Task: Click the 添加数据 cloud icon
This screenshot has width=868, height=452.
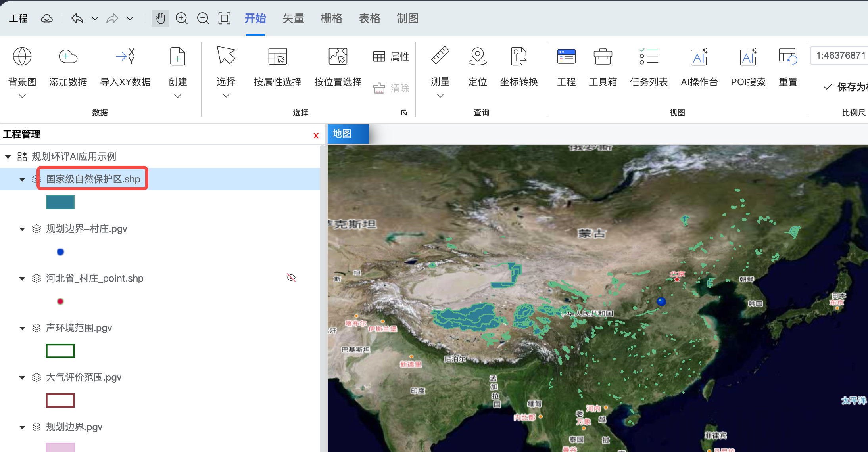Action: point(68,57)
